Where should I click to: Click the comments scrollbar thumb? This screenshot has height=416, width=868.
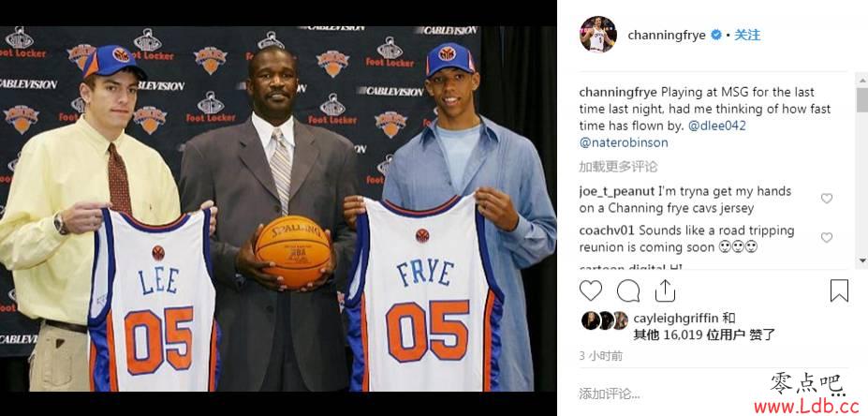[861, 100]
